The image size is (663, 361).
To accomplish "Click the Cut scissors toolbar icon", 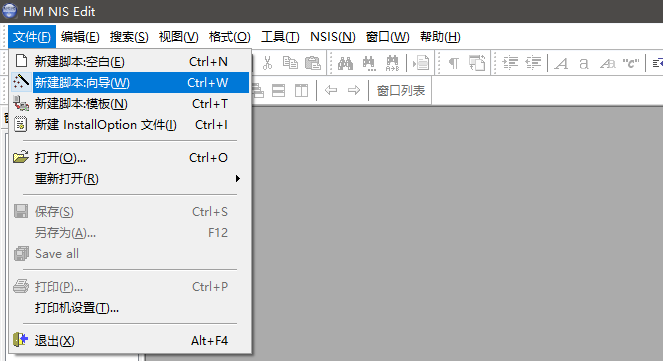I will 267,63.
